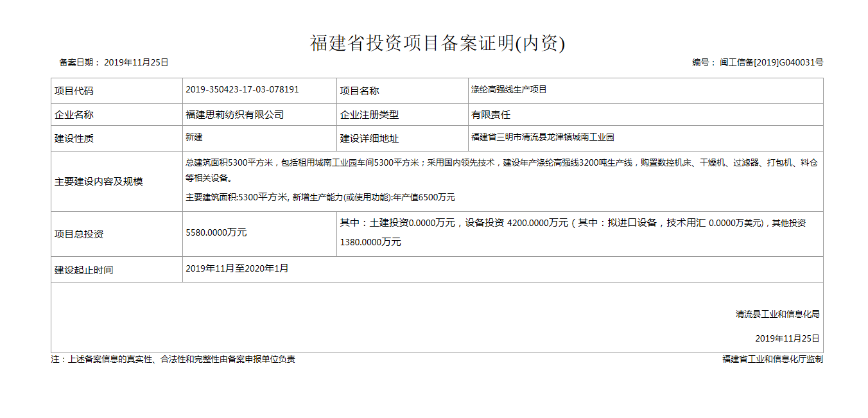Click the title 福建省投资项目备案证明(内资)

(437, 43)
